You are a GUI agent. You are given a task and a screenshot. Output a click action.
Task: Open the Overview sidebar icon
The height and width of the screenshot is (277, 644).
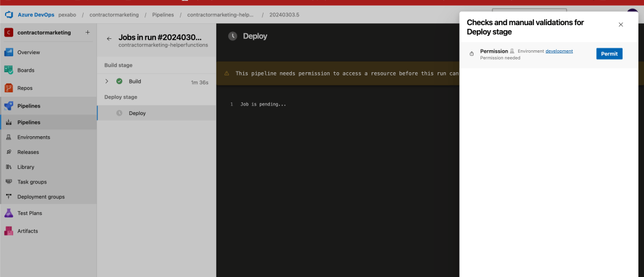(9, 52)
